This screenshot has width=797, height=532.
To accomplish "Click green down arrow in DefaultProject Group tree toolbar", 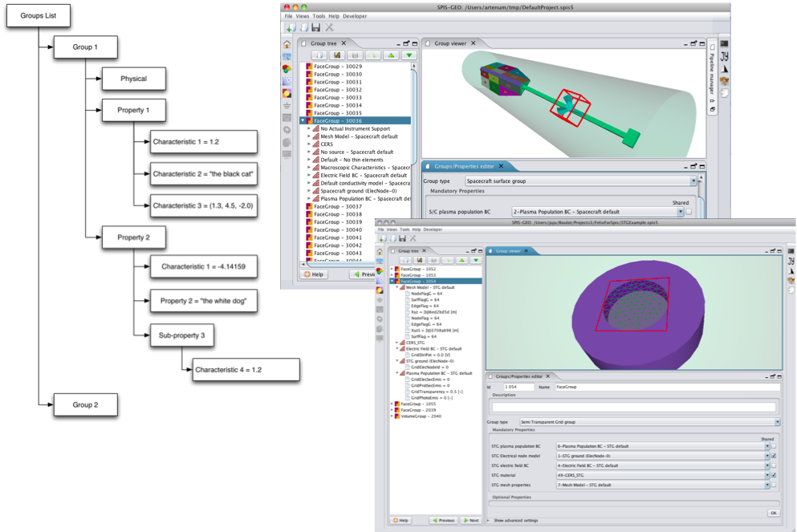I will pyautogui.click(x=409, y=55).
